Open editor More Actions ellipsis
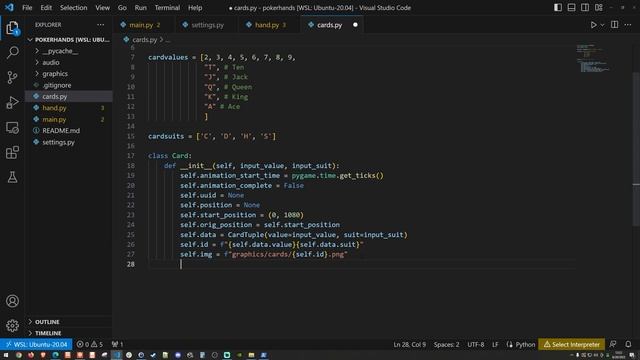The image size is (640, 360). (628, 25)
